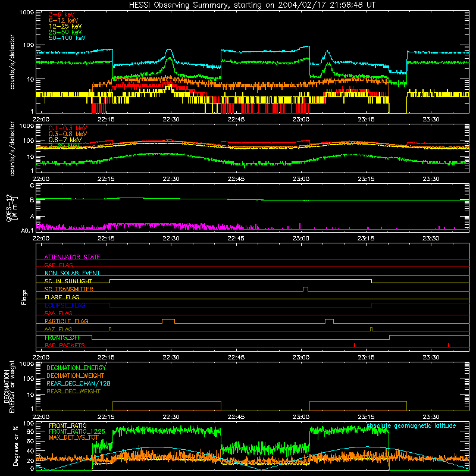Click the second PARTICLE_FLAG pulse after 23:00
Viewport: 476px width, 476px height.
[329, 321]
